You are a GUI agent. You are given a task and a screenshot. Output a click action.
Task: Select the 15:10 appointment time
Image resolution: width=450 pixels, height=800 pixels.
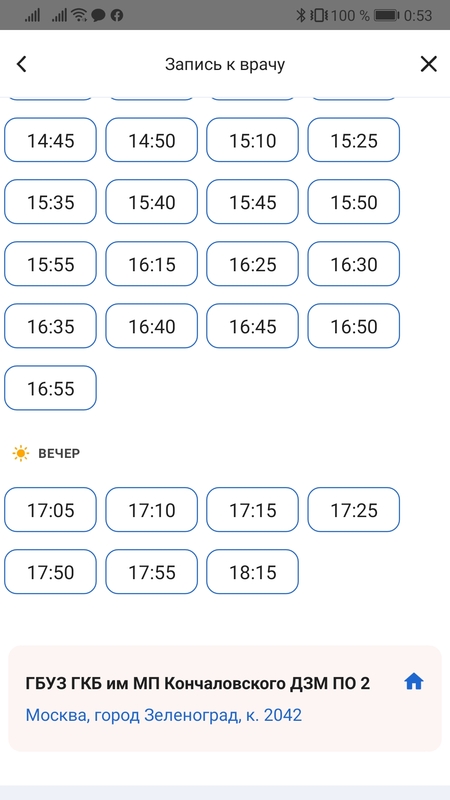252,140
